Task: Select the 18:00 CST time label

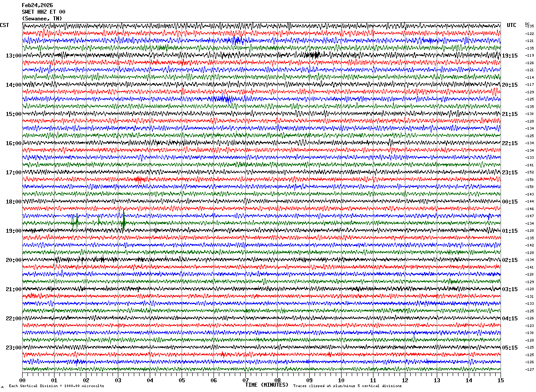Action: 14,202
